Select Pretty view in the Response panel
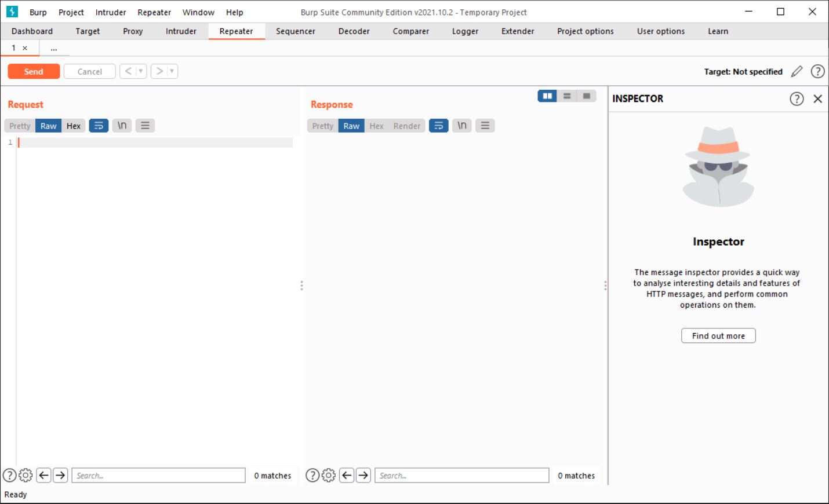Viewport: 829px width, 504px height. [x=323, y=126]
